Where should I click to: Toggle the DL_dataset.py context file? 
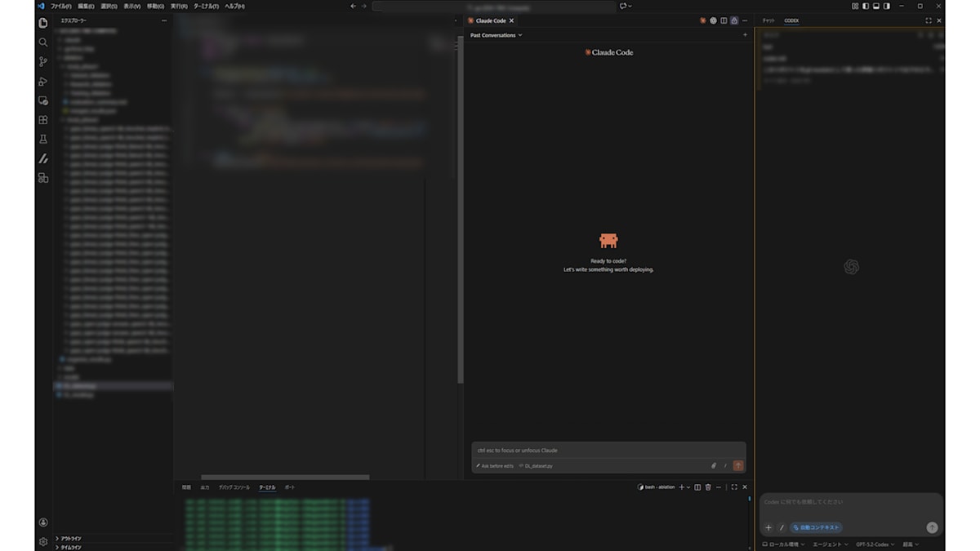[x=536, y=466]
